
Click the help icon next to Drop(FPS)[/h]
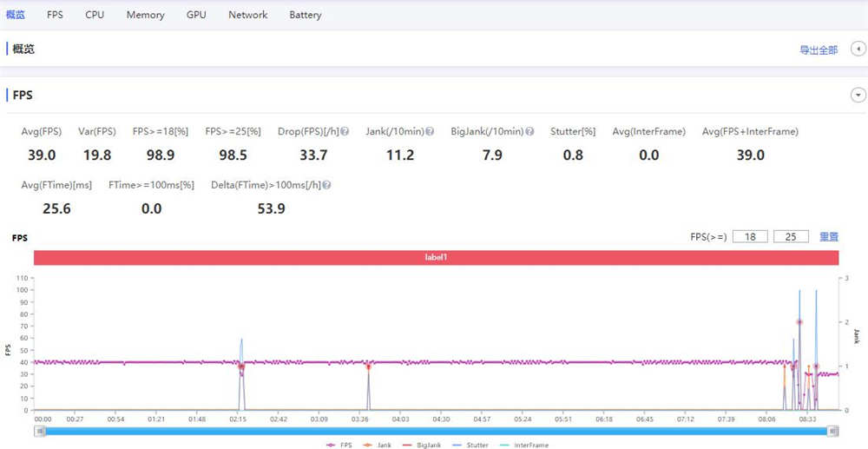click(x=345, y=132)
